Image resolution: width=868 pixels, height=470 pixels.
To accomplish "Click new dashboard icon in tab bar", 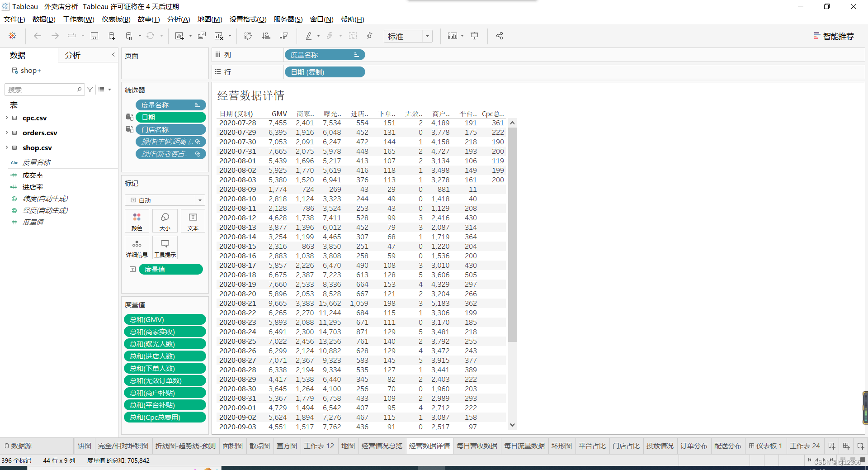I will pyautogui.click(x=846, y=446).
